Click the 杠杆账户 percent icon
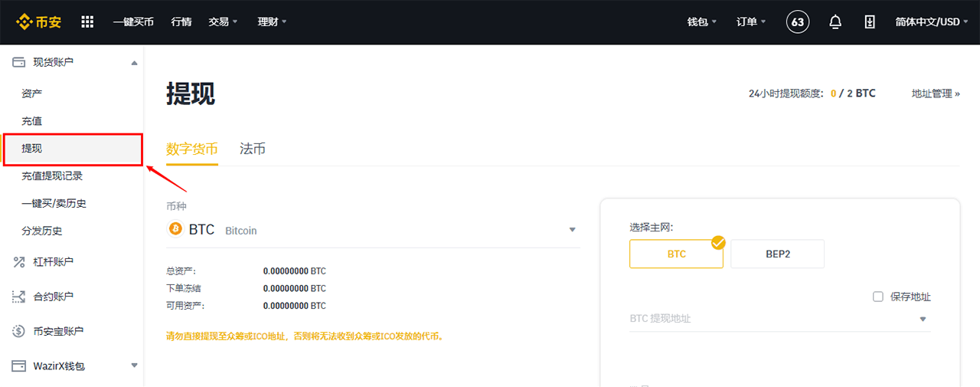The height and width of the screenshot is (387, 980). (x=19, y=262)
